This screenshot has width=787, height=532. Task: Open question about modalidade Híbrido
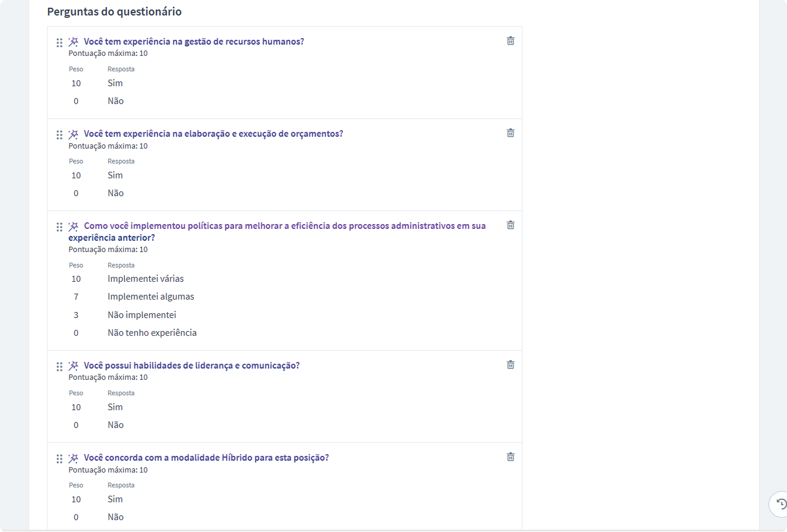206,458
